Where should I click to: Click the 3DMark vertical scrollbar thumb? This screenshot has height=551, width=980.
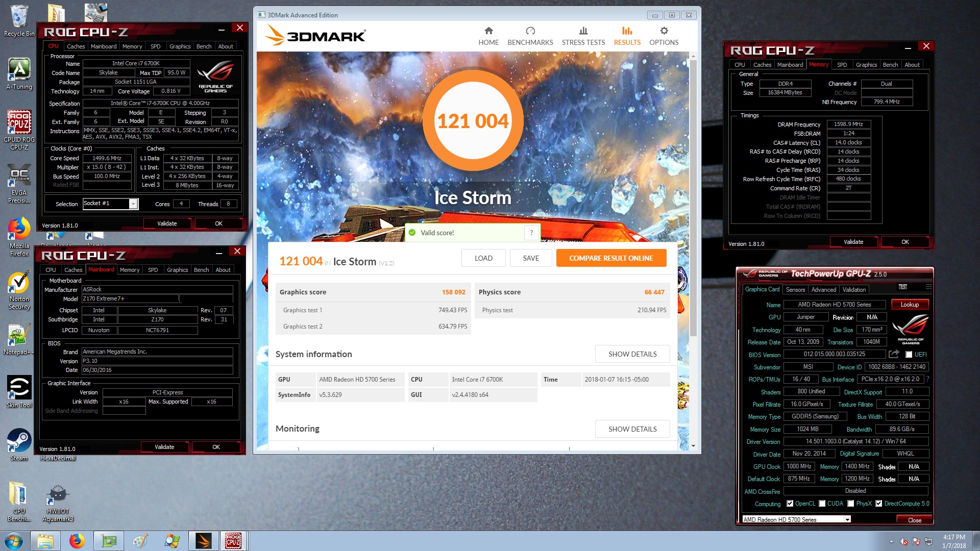coord(693,199)
